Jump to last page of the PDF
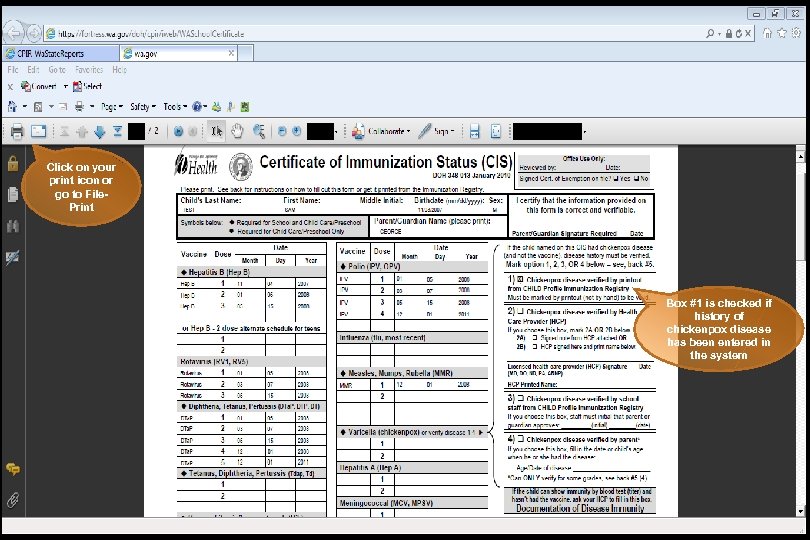 pyautogui.click(x=118, y=132)
